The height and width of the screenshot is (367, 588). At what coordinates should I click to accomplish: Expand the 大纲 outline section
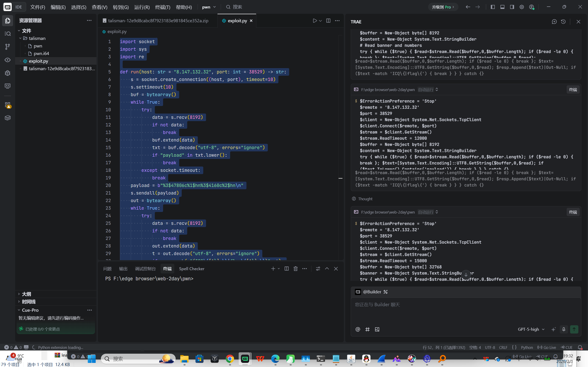click(x=26, y=294)
